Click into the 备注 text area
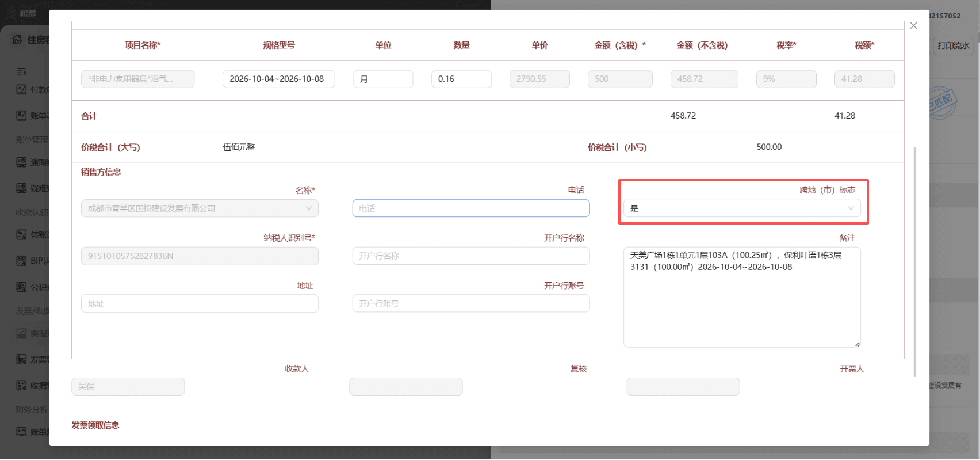 (x=742, y=297)
